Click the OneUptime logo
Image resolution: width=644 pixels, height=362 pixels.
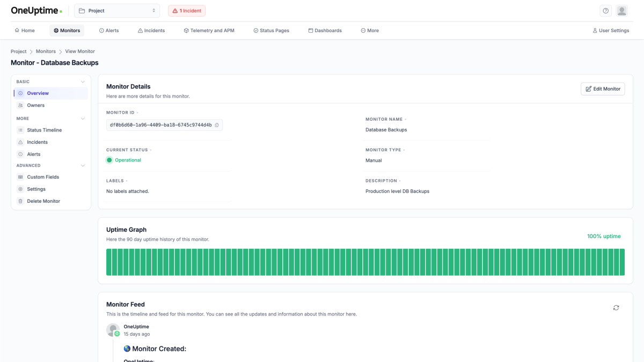36,11
